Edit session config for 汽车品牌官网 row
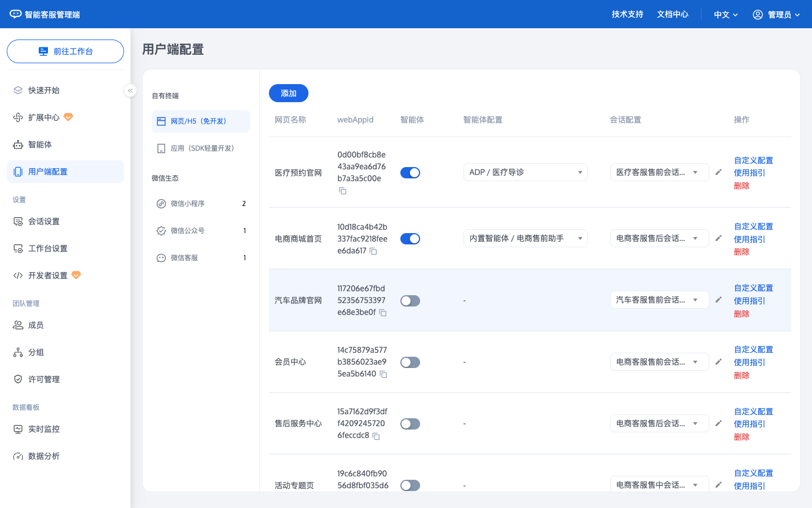 click(718, 300)
